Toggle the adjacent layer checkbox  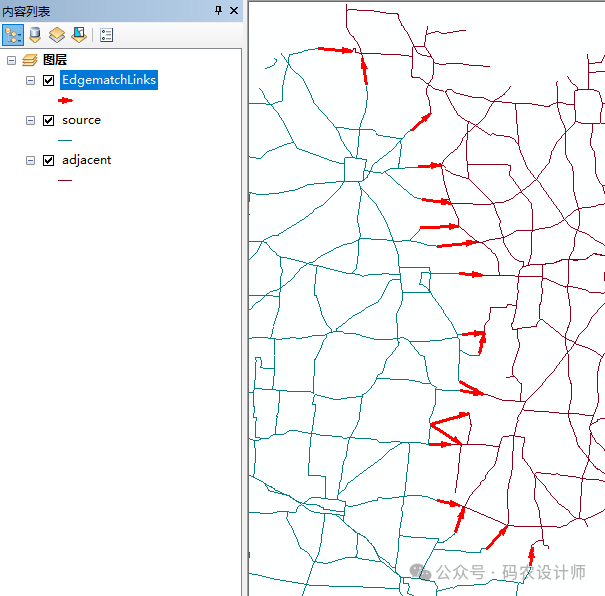point(48,160)
